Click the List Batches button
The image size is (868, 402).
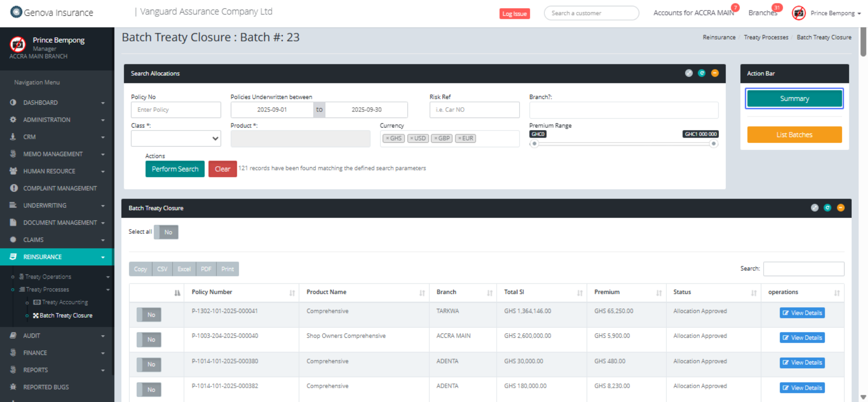pos(794,135)
